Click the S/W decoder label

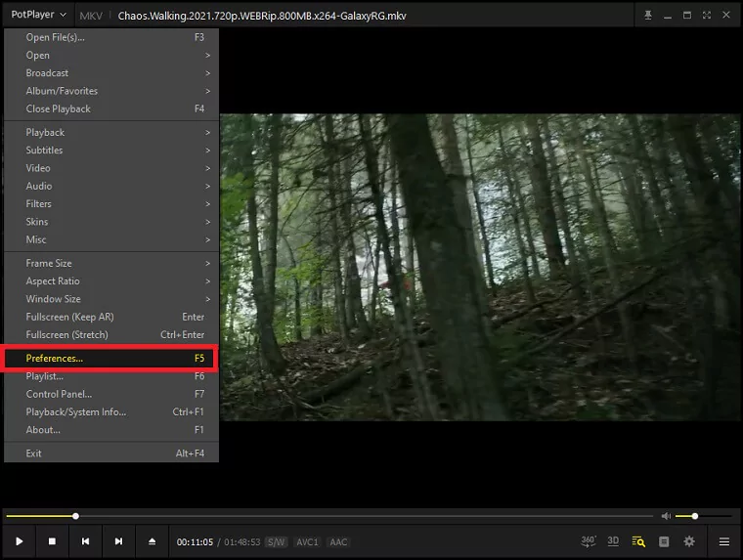click(x=277, y=541)
